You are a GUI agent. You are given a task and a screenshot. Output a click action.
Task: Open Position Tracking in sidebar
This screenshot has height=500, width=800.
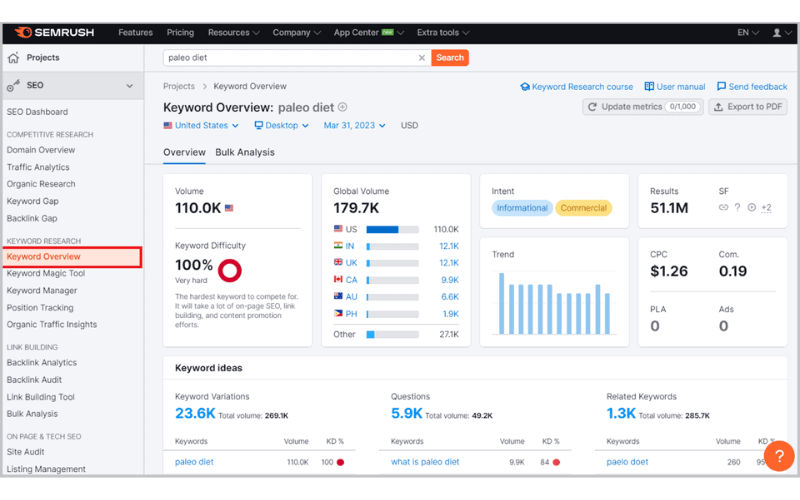[x=40, y=308]
